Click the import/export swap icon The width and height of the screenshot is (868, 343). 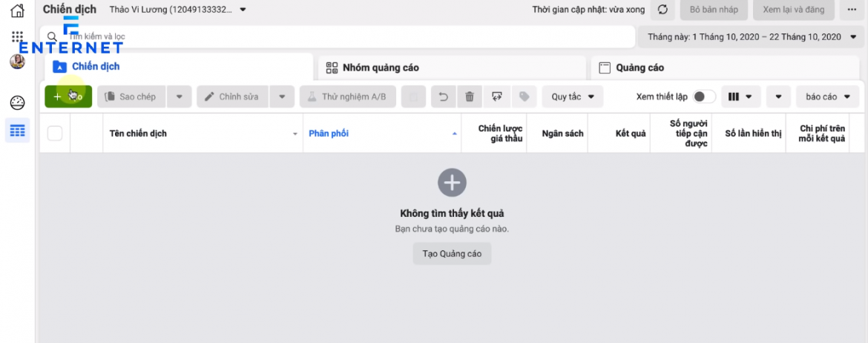click(x=496, y=97)
